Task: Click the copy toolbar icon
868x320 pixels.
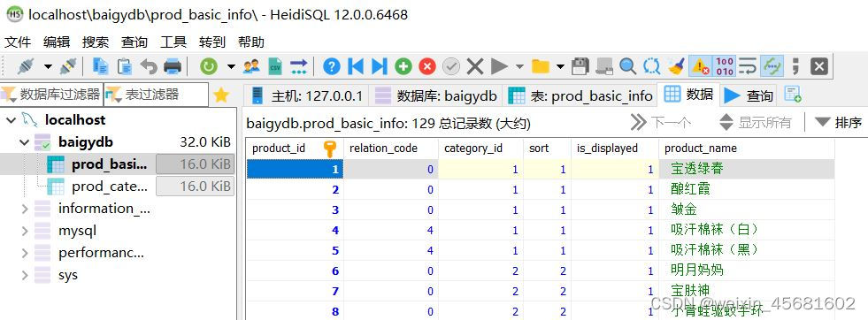Action: coord(100,67)
